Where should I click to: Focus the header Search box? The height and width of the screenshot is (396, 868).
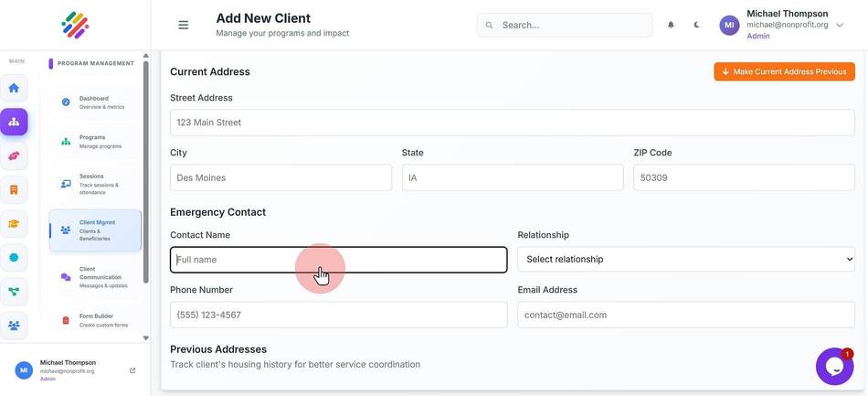click(x=564, y=25)
